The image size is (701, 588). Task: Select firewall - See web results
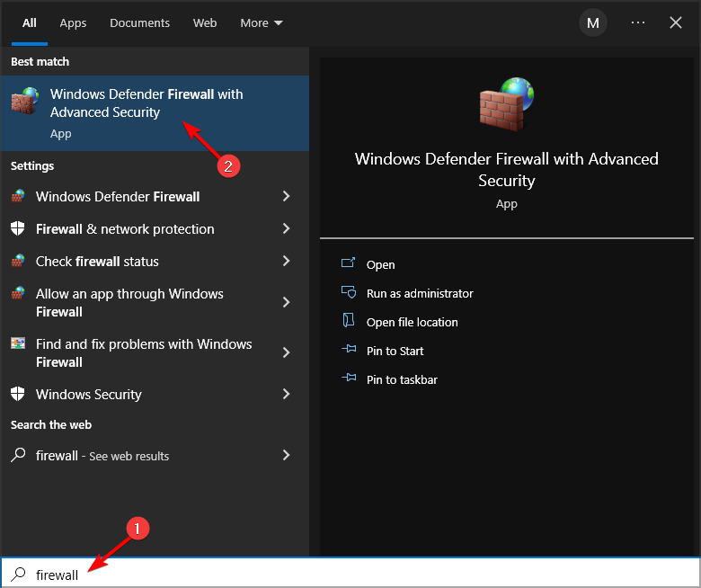[155, 456]
